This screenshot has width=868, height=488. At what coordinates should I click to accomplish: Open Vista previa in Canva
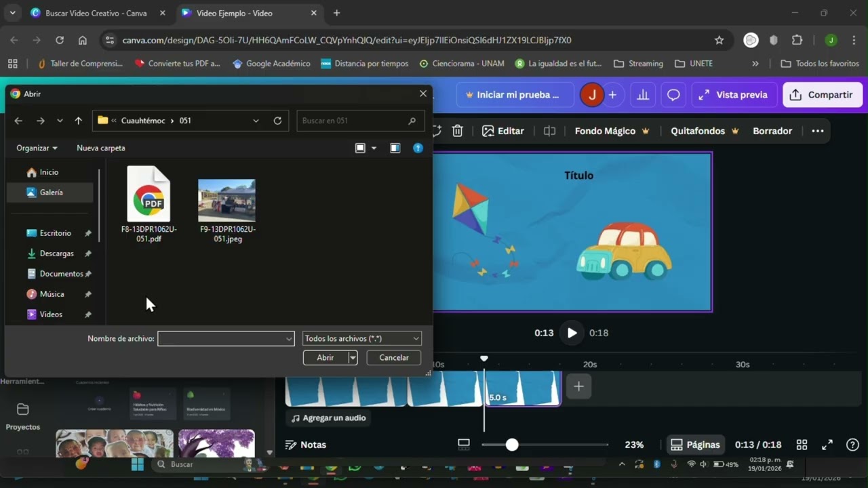tap(734, 95)
